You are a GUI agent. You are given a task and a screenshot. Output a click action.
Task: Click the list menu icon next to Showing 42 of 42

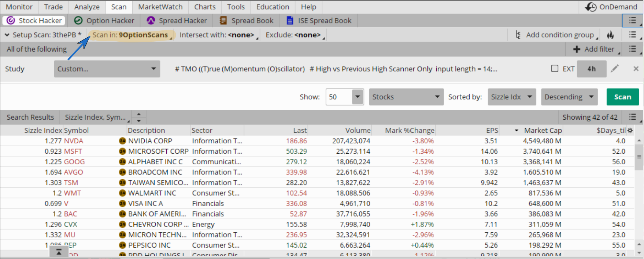[x=633, y=117]
